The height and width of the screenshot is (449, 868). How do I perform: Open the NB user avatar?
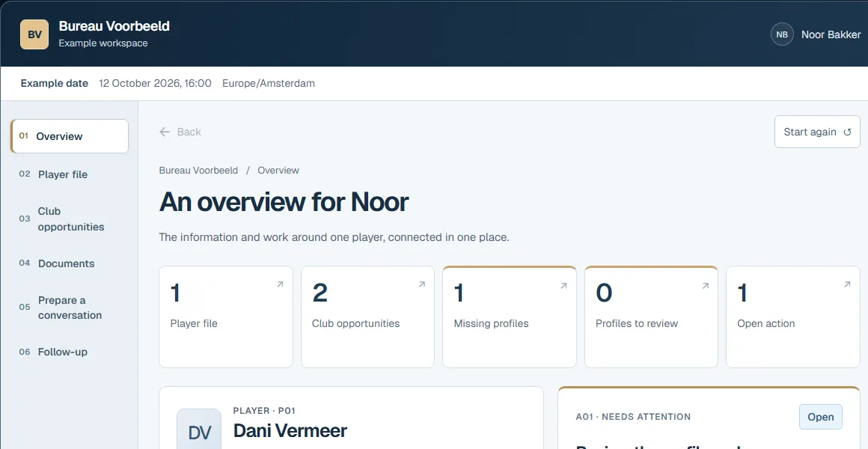click(x=782, y=34)
